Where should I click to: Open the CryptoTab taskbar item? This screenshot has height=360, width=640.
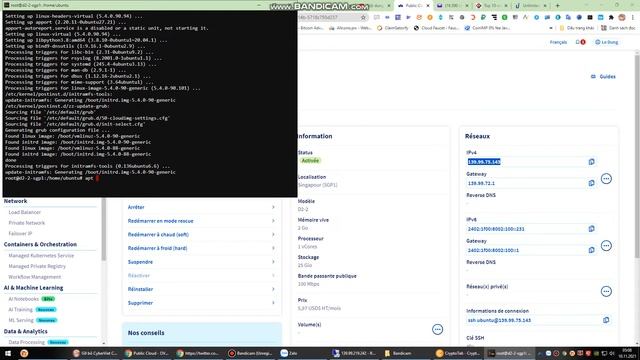[x=458, y=353]
